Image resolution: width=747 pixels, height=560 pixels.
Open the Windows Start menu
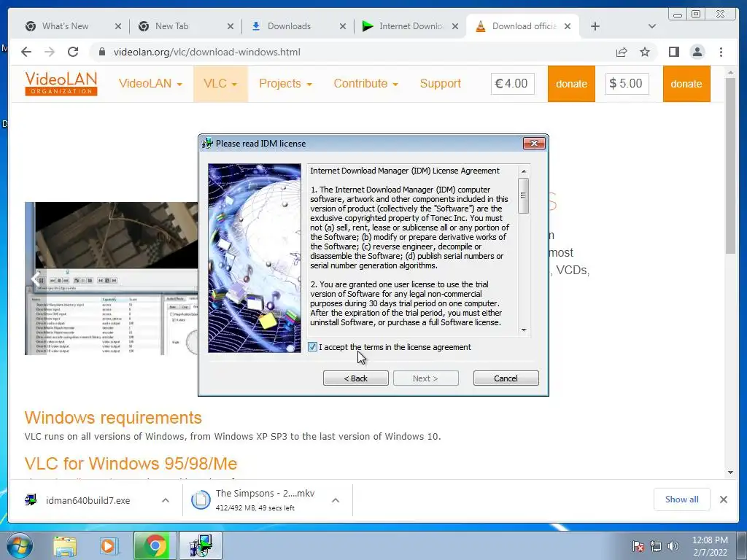click(x=19, y=545)
